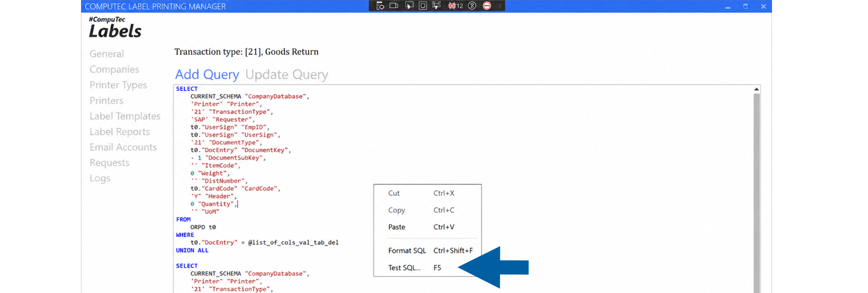
Task: Go to Requests in the sidebar
Action: (x=109, y=162)
